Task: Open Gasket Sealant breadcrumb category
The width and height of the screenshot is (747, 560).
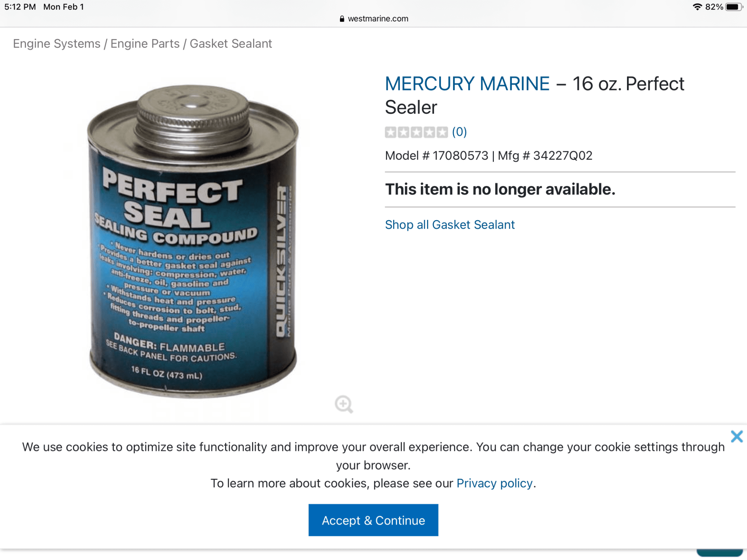Action: coord(231,44)
